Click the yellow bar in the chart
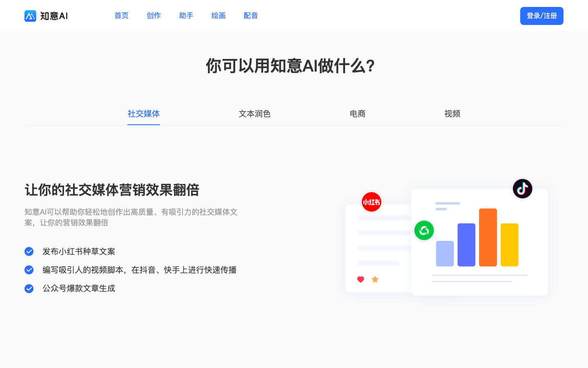Viewport: 588px width, 368px height. pos(510,245)
